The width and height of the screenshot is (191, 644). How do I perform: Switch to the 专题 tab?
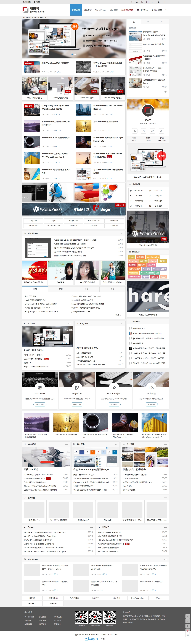[61, 289]
